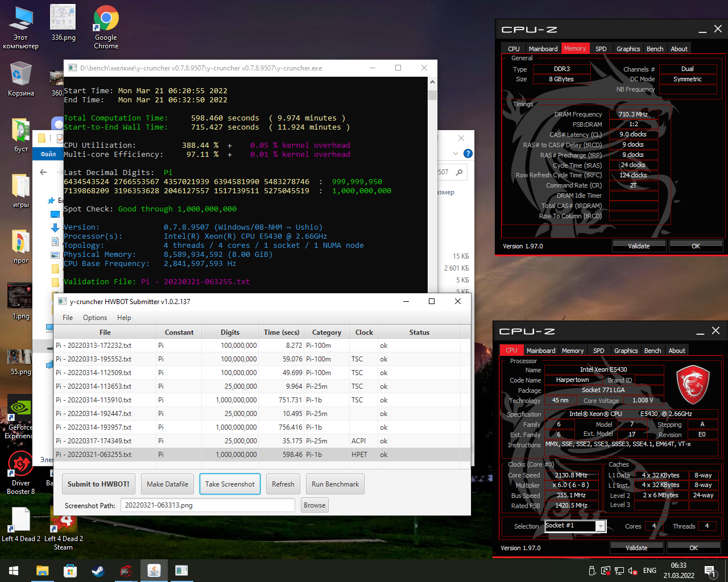Click the blue help icon in Explorer

pyautogui.click(x=468, y=153)
